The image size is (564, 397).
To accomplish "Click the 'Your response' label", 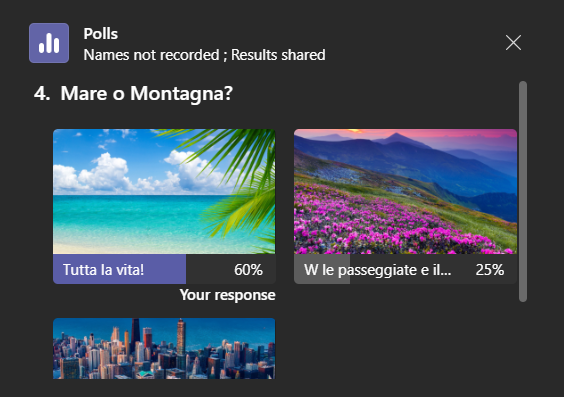I will (227, 295).
